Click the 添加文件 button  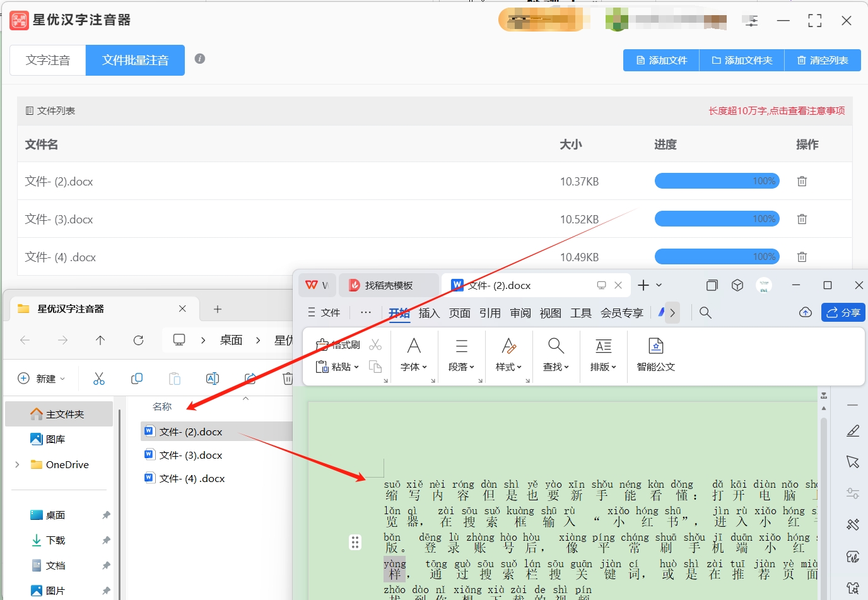click(x=661, y=61)
